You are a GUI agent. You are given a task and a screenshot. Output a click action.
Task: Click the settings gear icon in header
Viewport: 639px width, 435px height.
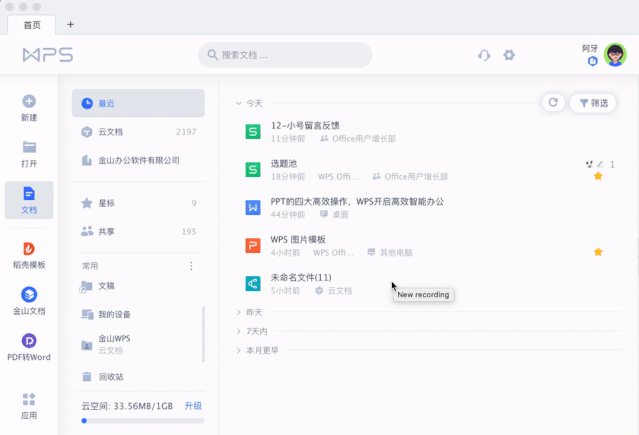(x=509, y=55)
